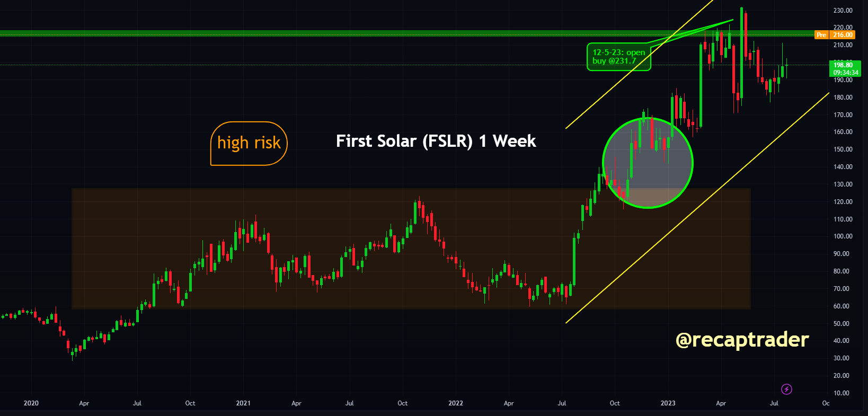Click the 2020 label on time axis
Viewport: 868px width, 416px height.
31,403
